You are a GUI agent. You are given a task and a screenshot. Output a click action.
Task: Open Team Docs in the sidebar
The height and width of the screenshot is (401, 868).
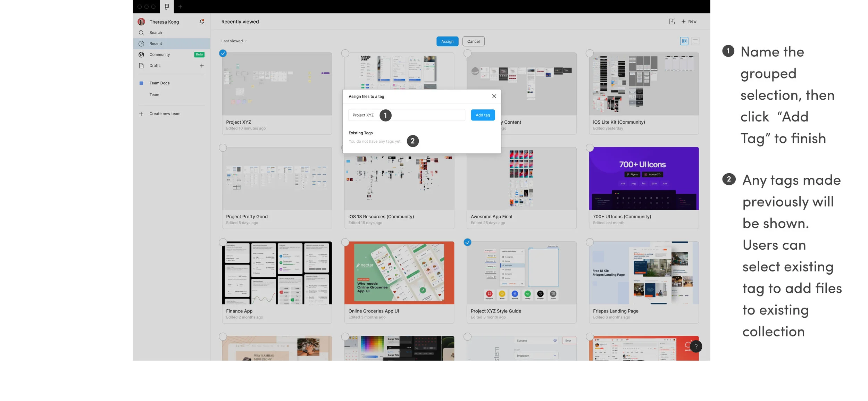159,83
